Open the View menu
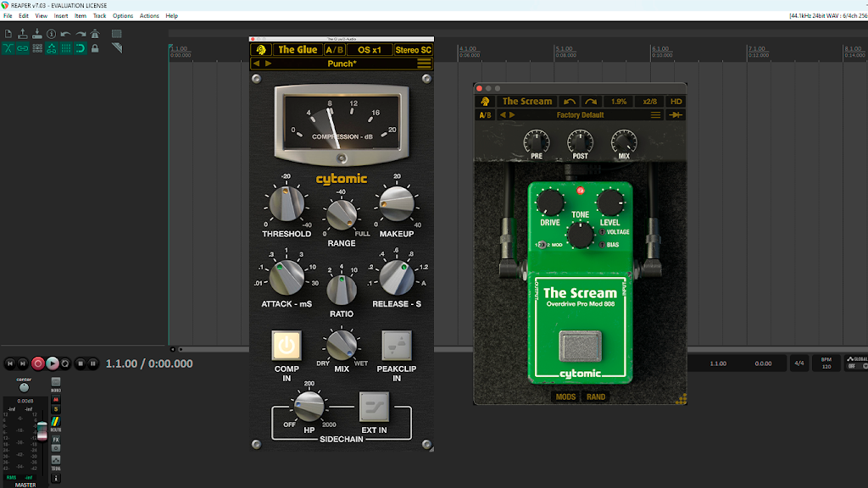Image resolution: width=868 pixels, height=488 pixels. [41, 16]
